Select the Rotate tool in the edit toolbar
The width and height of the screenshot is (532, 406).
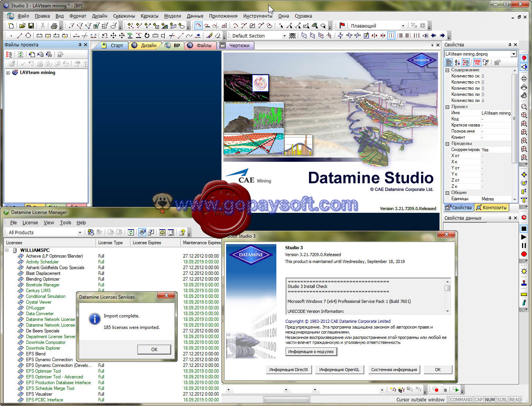[x=147, y=35]
